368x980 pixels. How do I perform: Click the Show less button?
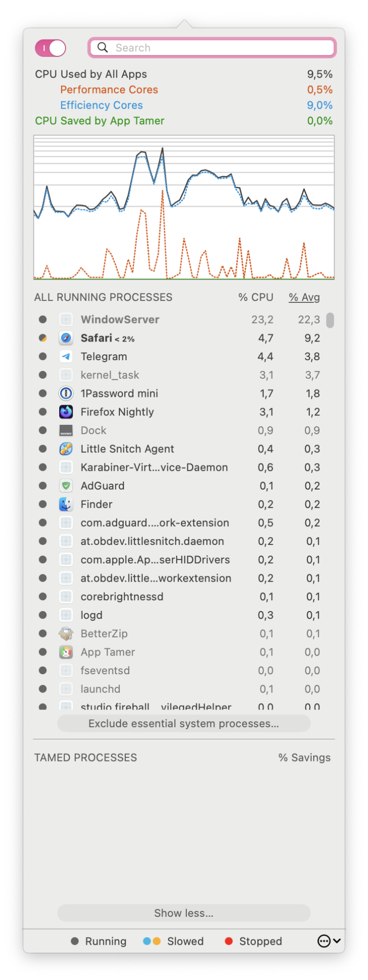coord(184,913)
